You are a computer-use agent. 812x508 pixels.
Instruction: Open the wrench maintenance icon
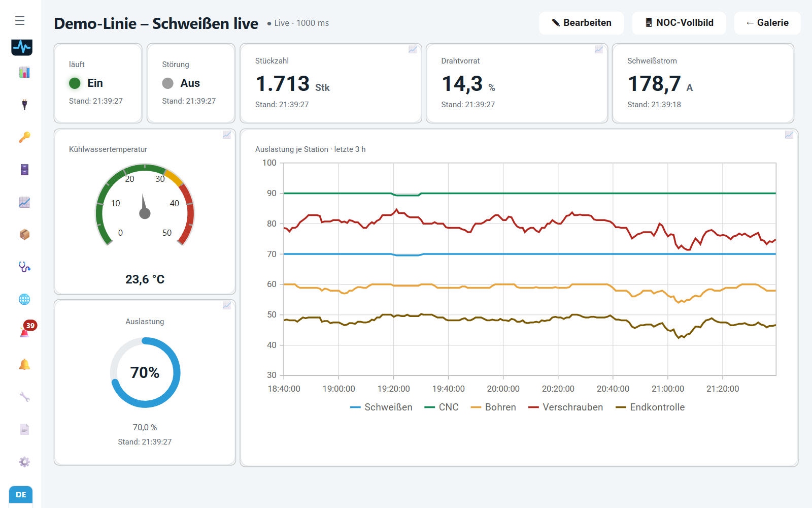pyautogui.click(x=24, y=397)
